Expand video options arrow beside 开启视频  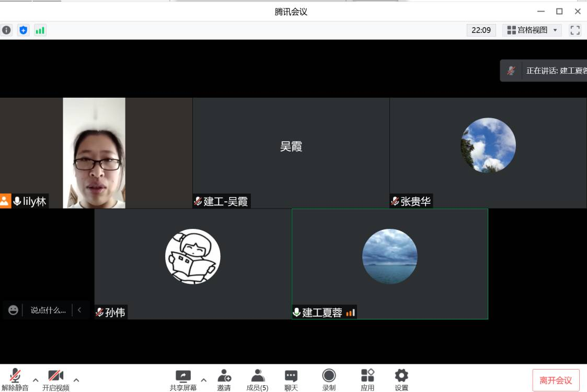pos(76,380)
